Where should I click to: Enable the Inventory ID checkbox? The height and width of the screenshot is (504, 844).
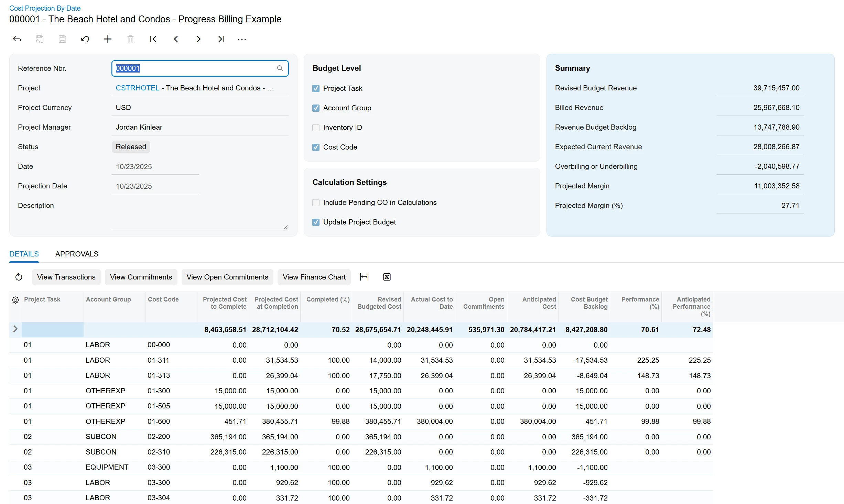[316, 128]
